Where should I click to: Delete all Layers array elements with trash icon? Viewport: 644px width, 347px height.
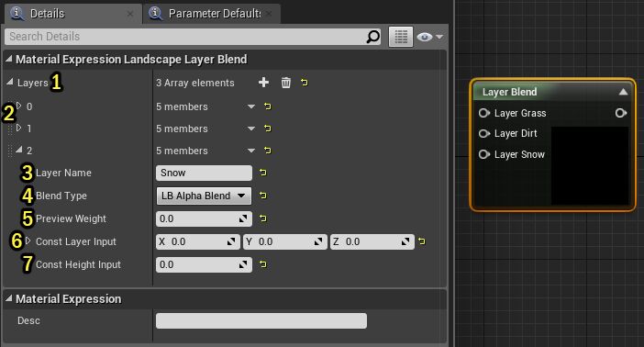(286, 83)
